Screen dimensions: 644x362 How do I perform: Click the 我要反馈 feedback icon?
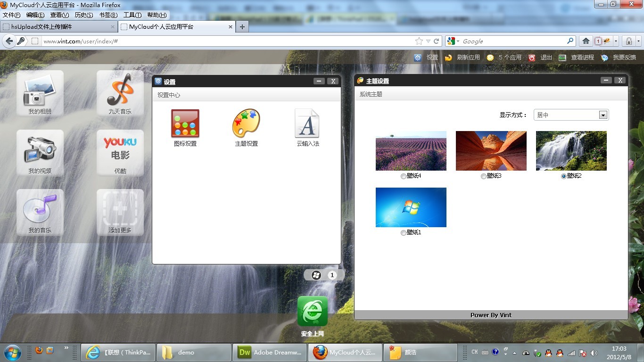coord(604,58)
